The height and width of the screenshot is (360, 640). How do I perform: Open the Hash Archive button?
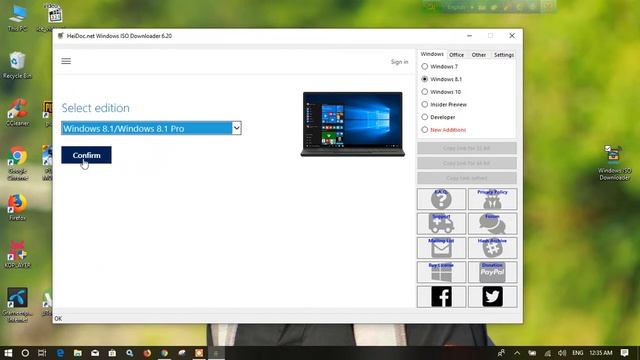(x=492, y=248)
